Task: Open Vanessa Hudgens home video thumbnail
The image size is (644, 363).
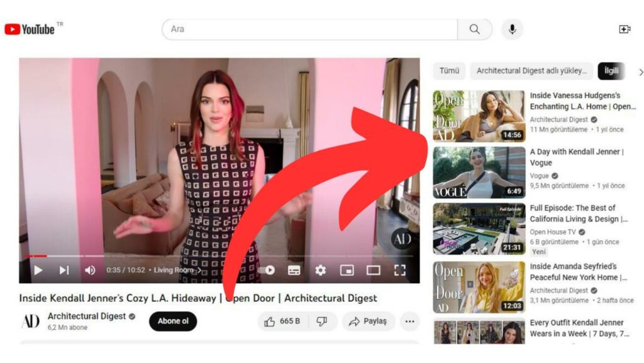Action: 479,116
